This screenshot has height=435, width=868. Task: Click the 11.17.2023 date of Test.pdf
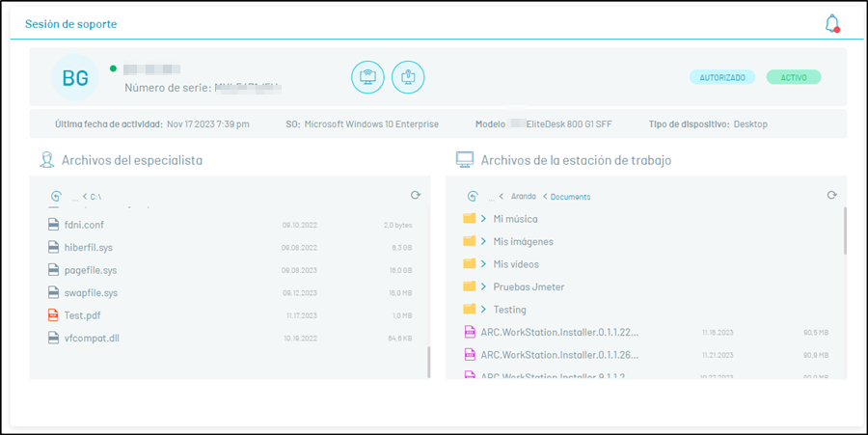click(x=301, y=315)
